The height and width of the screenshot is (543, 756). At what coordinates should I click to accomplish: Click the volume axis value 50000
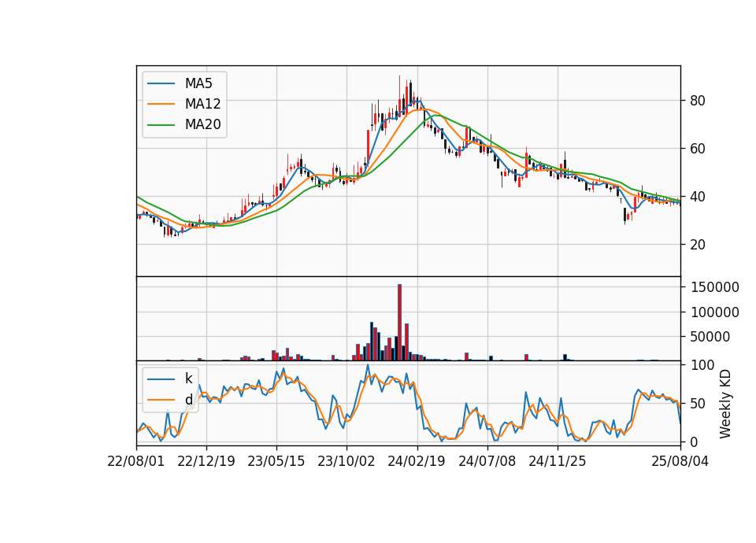click(x=710, y=338)
